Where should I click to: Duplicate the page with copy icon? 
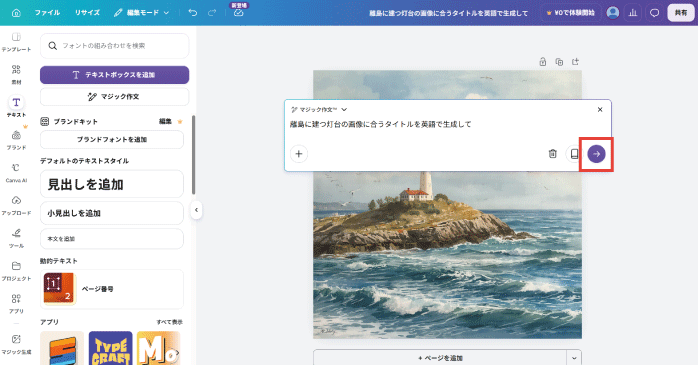(559, 62)
